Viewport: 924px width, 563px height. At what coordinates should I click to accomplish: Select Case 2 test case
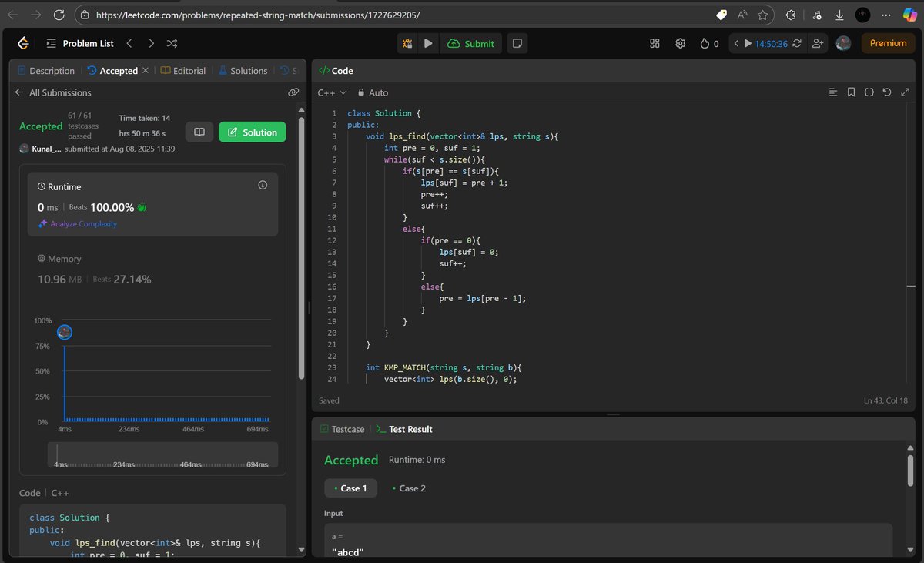click(x=409, y=488)
